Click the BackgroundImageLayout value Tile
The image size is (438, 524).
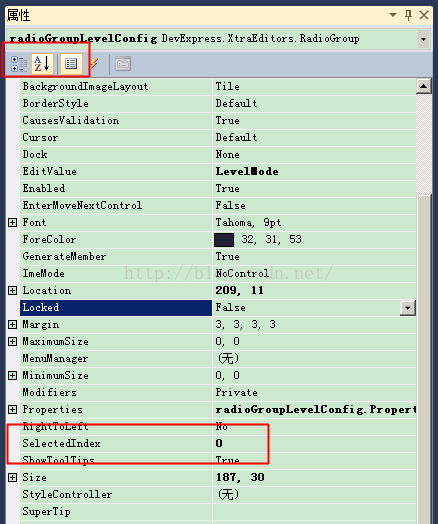click(228, 87)
